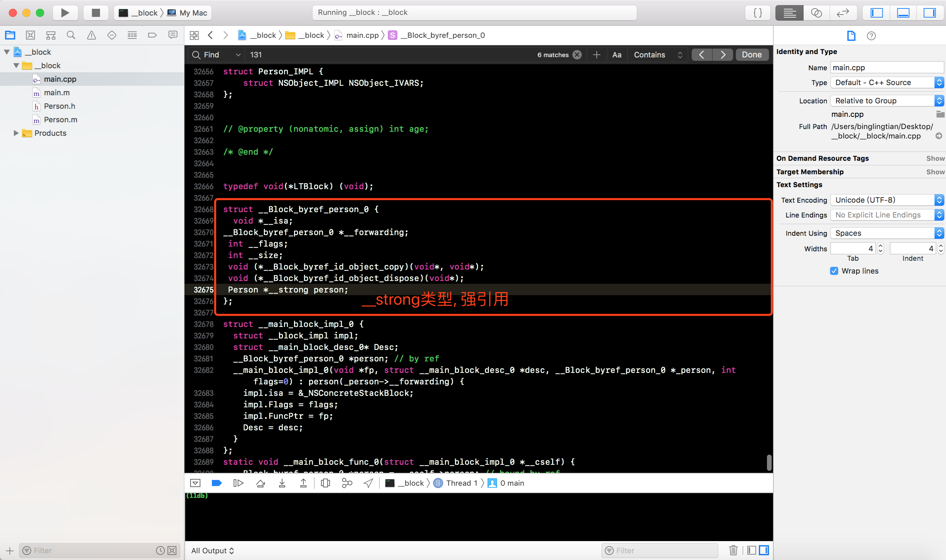Open the Find mode dropdown
946x560 pixels.
click(x=217, y=55)
